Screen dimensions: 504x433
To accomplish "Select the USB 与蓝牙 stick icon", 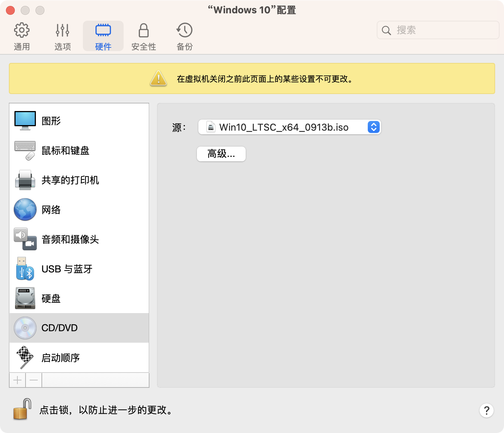I will tap(25, 269).
